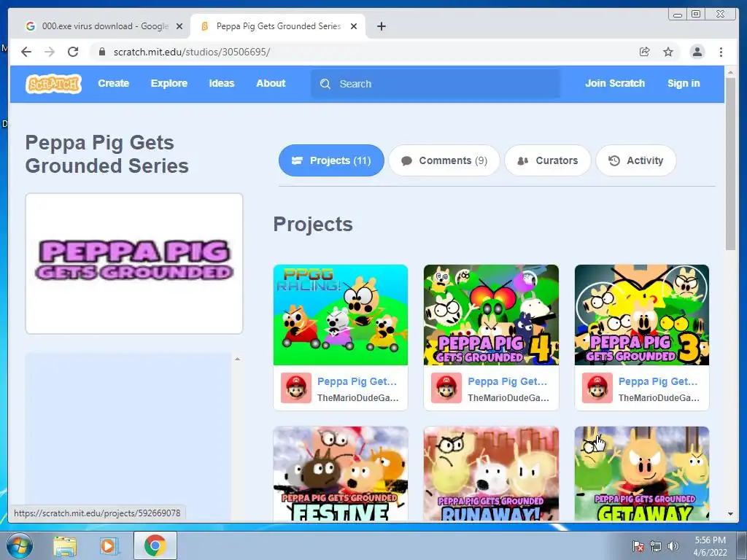Click Mario avatar under Peppa Pig 3 card
This screenshot has height=560, width=747.
click(x=597, y=388)
